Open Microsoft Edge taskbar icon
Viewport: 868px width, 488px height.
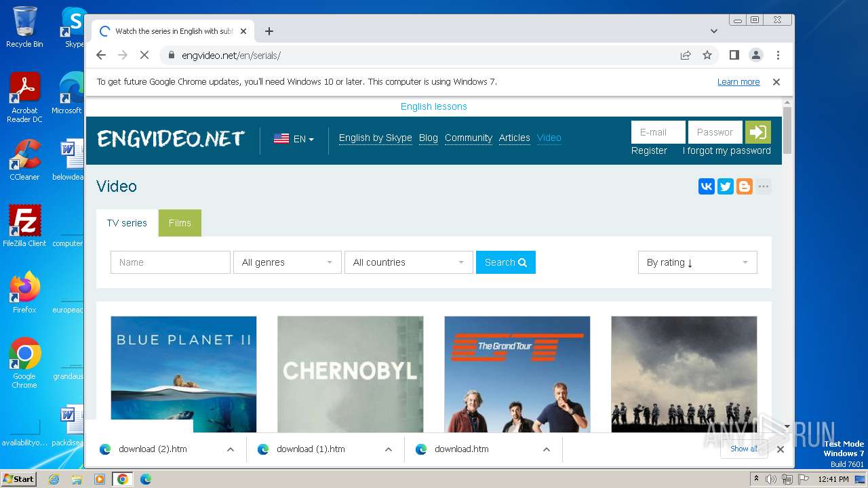pyautogui.click(x=145, y=479)
